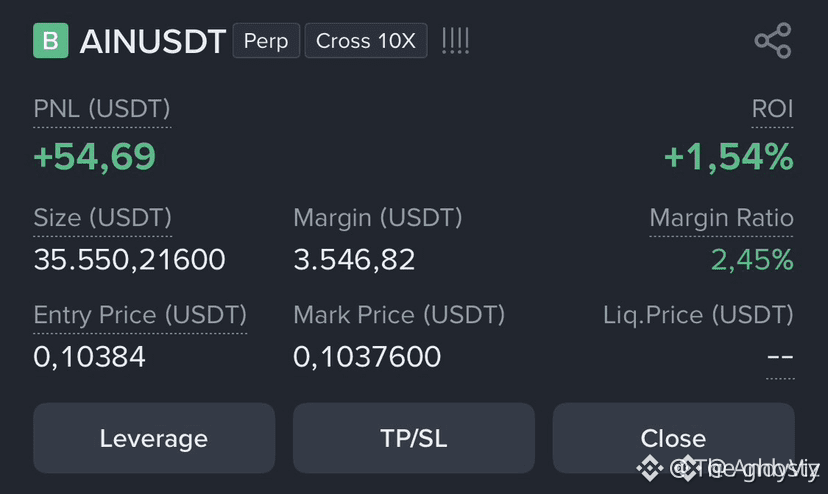This screenshot has height=494, width=828.
Task: Tap the share icon
Action: tap(773, 41)
